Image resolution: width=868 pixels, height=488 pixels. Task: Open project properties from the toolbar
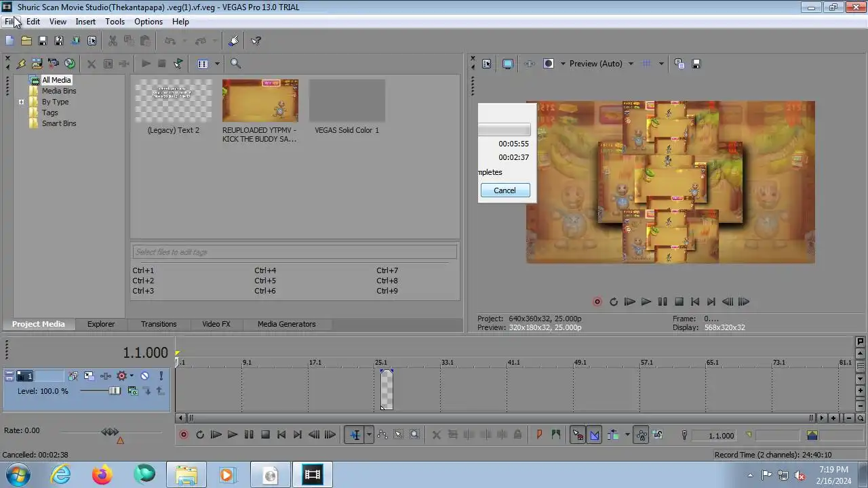(x=92, y=41)
